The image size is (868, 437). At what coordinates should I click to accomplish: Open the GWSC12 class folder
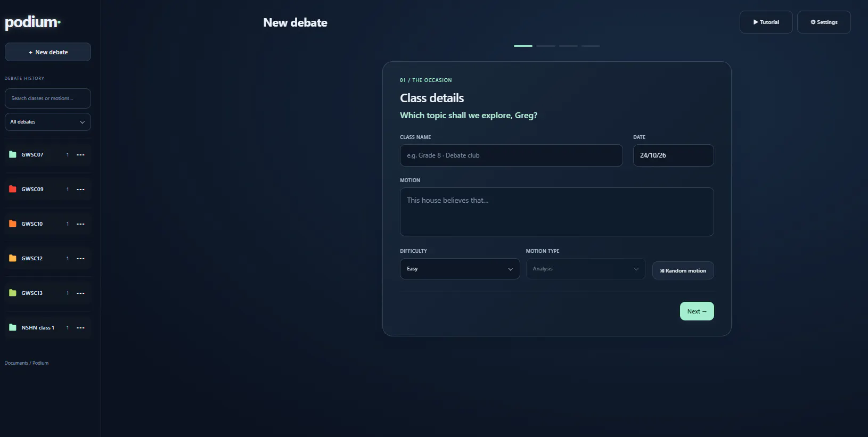48,259
